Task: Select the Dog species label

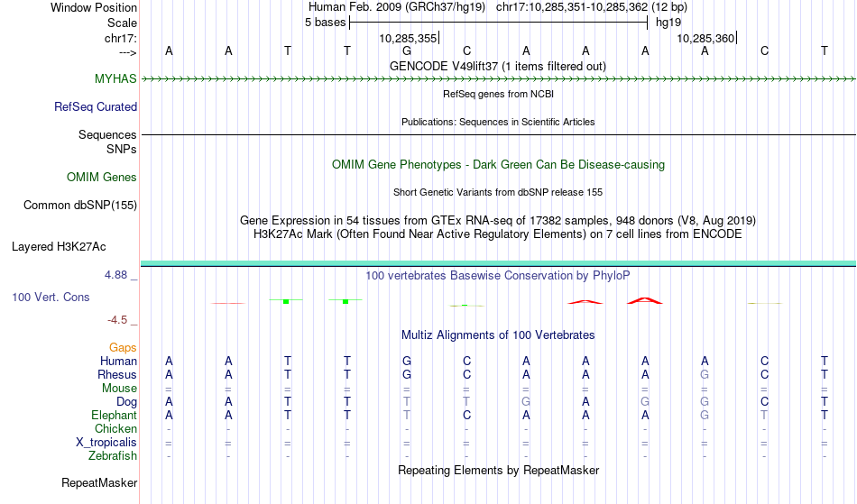Action: tap(126, 402)
